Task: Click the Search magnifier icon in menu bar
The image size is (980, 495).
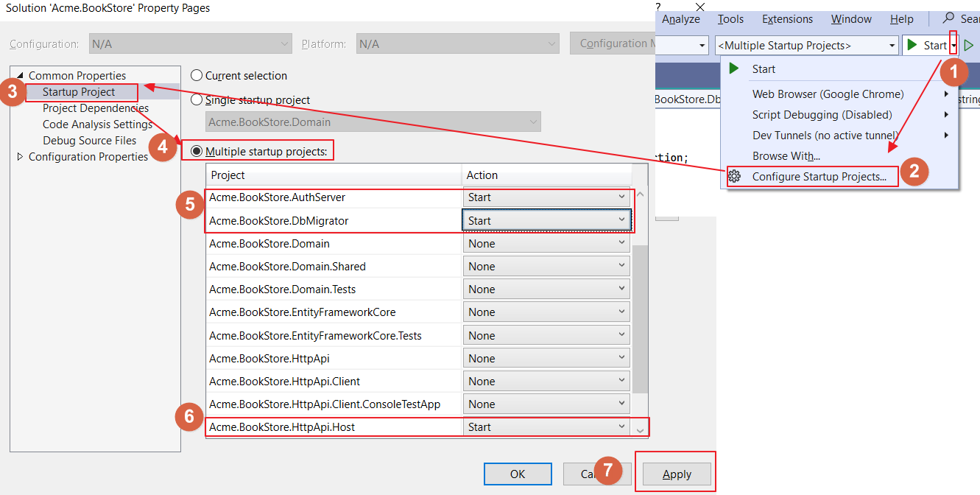Action: tap(949, 18)
